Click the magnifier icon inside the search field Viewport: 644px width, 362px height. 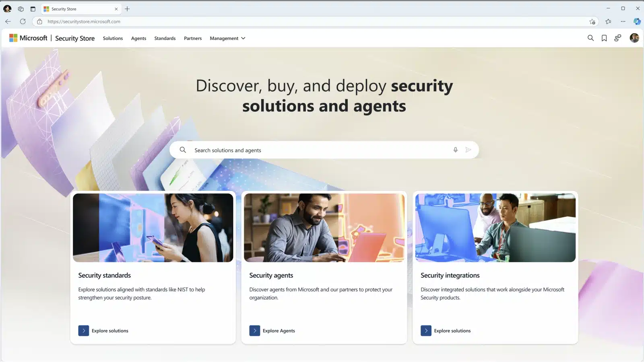pyautogui.click(x=182, y=150)
